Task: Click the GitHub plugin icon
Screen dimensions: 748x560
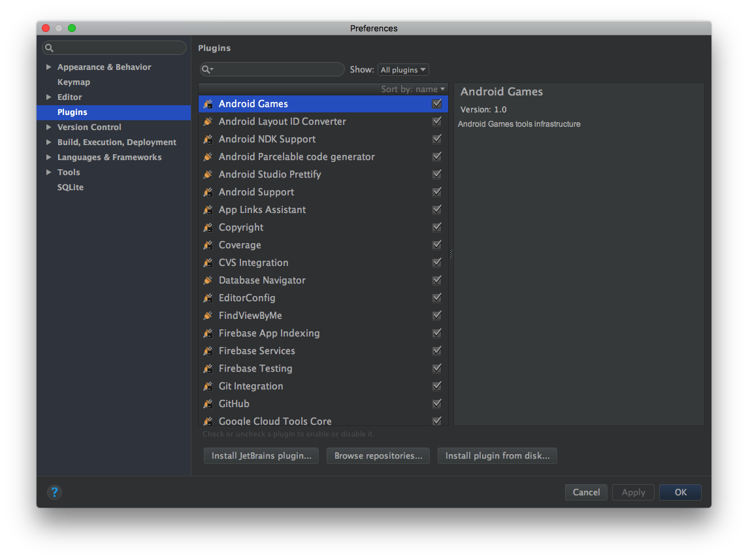Action: (208, 404)
